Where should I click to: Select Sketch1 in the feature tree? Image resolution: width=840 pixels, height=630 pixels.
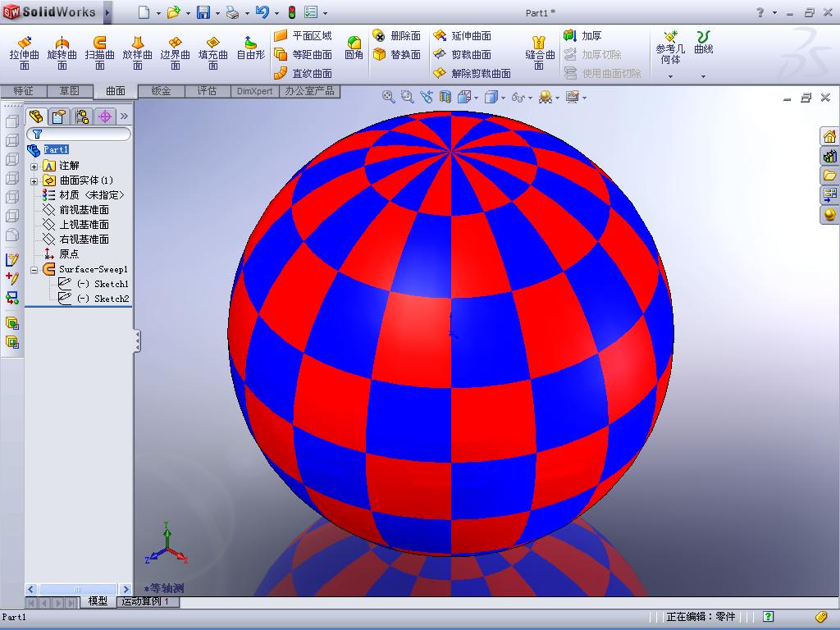coord(94,284)
